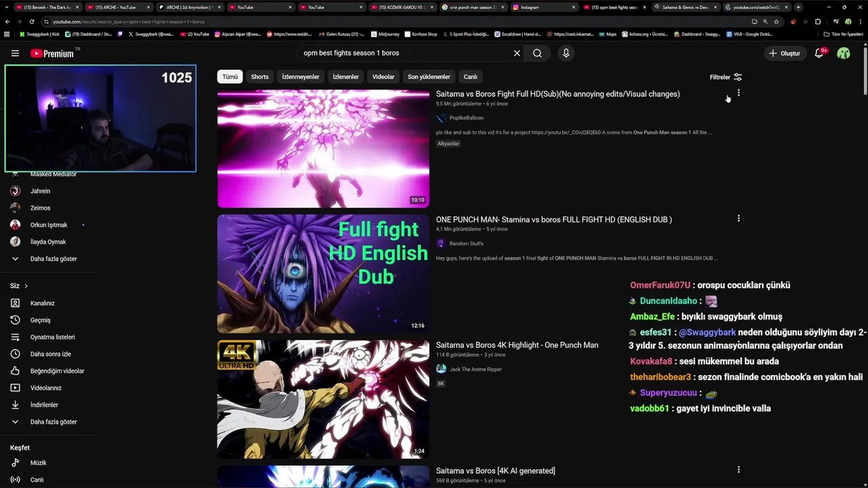Open Daha sonra izle list

tap(49, 354)
